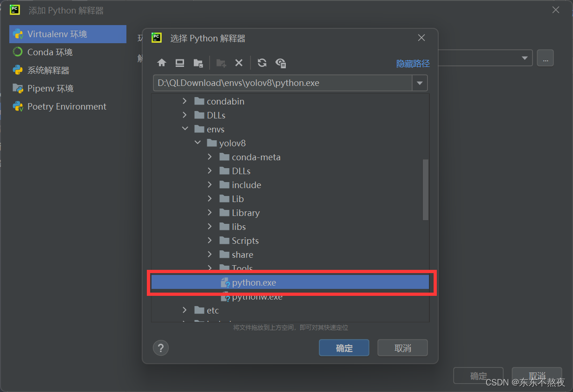This screenshot has height=392, width=573.
Task: Refresh the file tree
Action: (x=262, y=63)
